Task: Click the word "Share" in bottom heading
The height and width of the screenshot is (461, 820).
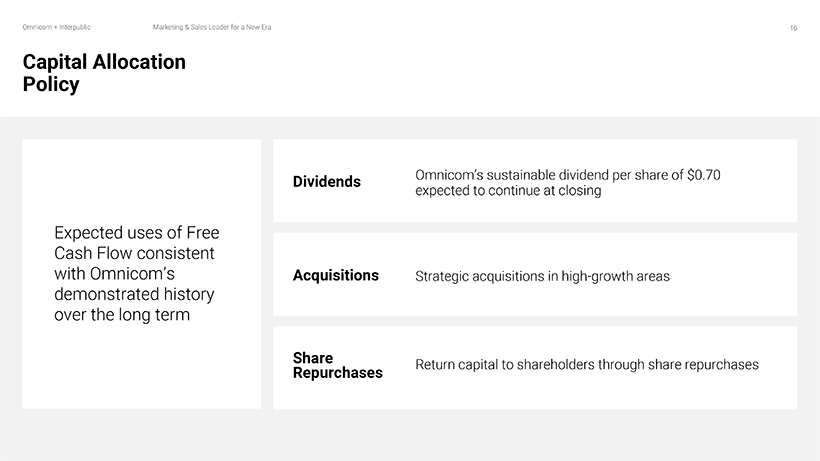Action: [x=313, y=358]
